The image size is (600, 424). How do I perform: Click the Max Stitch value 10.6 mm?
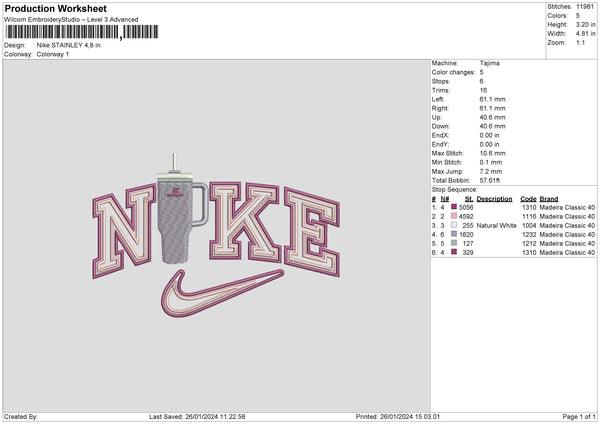492,153
